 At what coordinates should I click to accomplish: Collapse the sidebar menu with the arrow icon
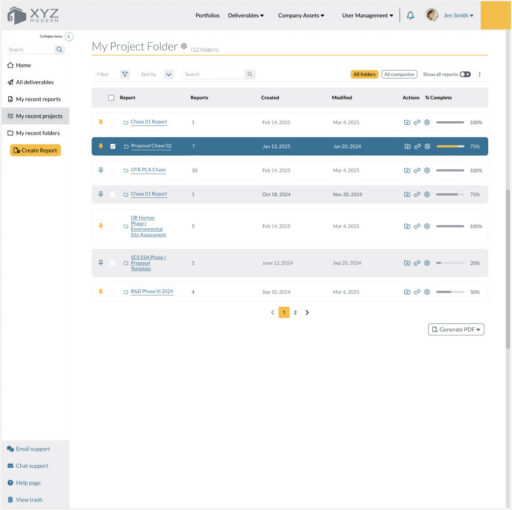[x=69, y=36]
